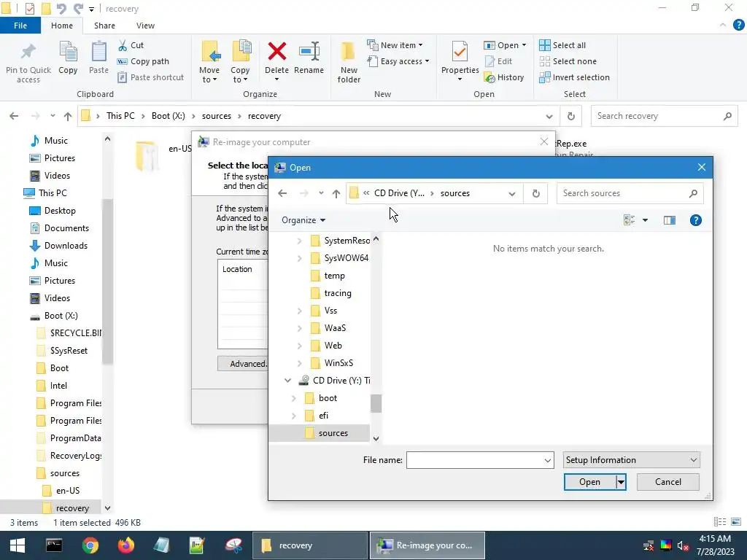
Task: Click the Explorer help question mark
Action: [738, 26]
